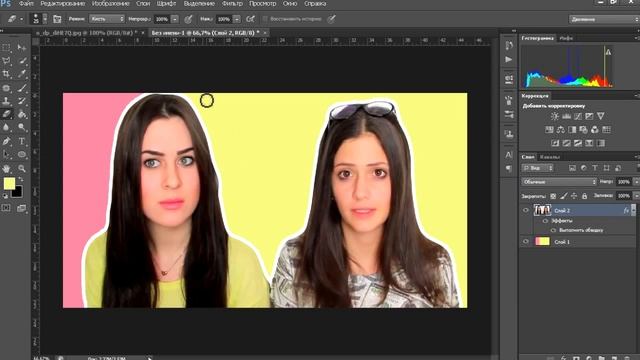Screen dimensions: 640x360
Task: Open the brush panel toggle in options bar
Action: point(57,19)
